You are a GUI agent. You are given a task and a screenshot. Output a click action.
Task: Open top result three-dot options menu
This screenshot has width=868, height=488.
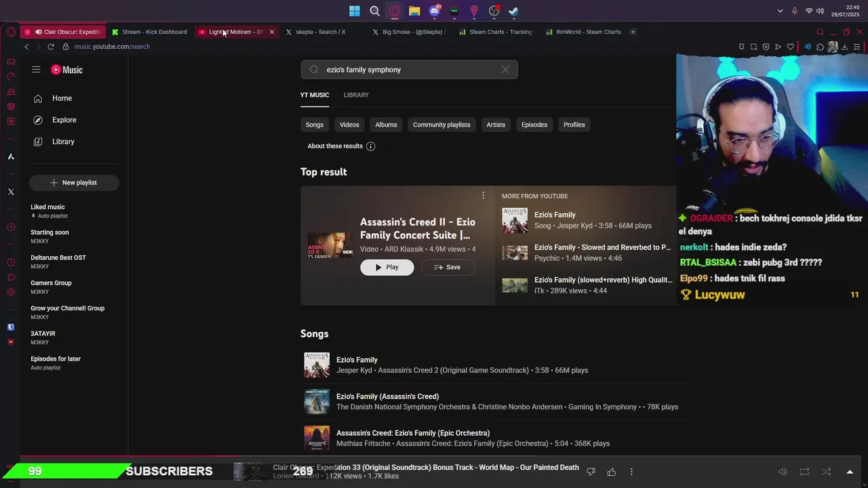tap(483, 195)
